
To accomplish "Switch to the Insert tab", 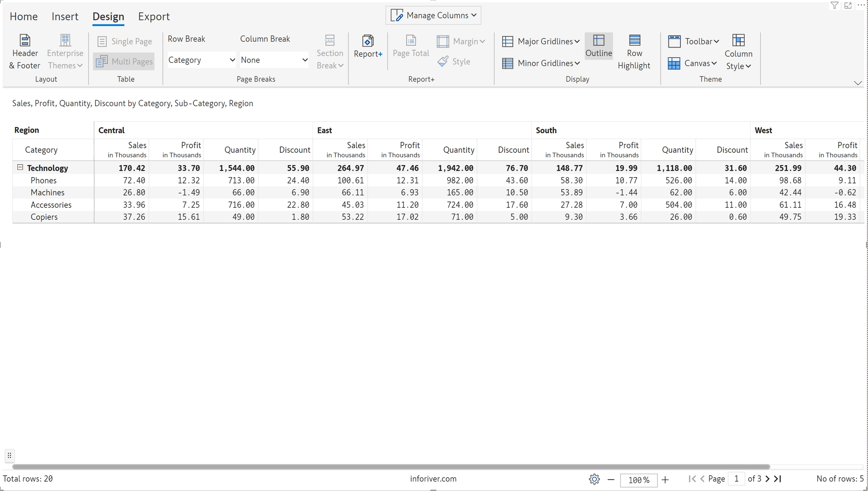I will pos(65,17).
